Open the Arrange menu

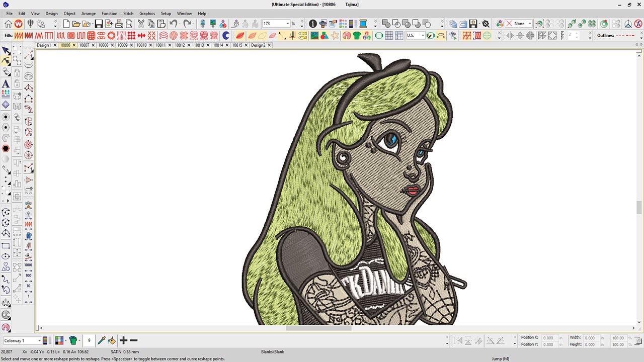click(89, 14)
